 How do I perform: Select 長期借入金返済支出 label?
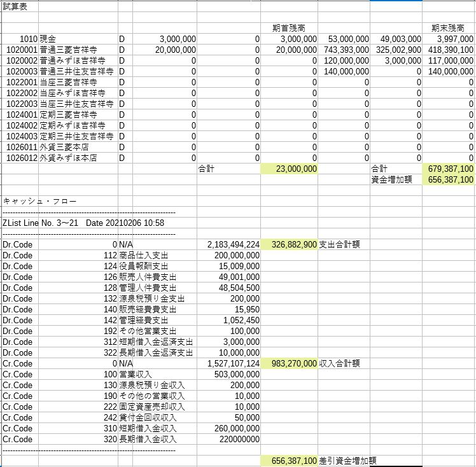[x=156, y=353]
